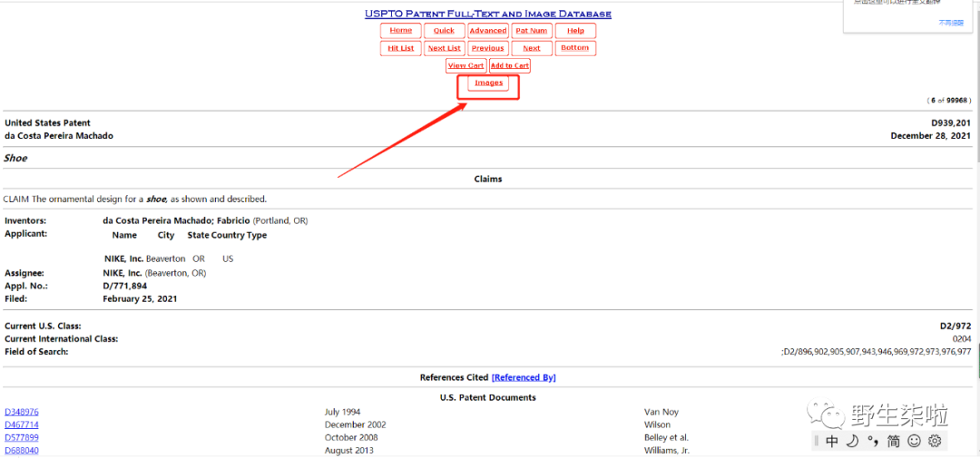Open the Quick search button
This screenshot has width=980, height=458.
click(x=445, y=31)
